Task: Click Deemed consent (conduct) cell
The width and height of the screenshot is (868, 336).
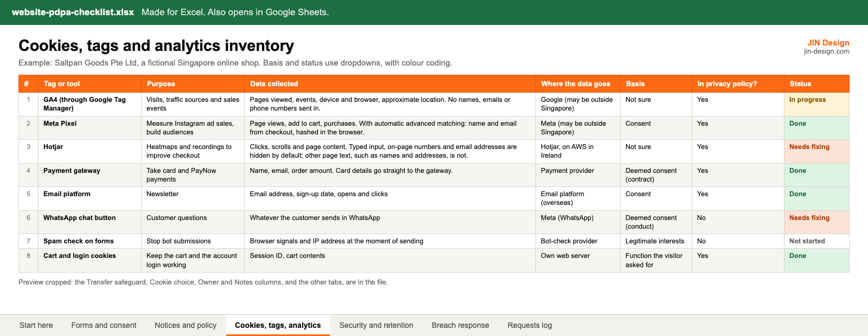Action: point(656,222)
